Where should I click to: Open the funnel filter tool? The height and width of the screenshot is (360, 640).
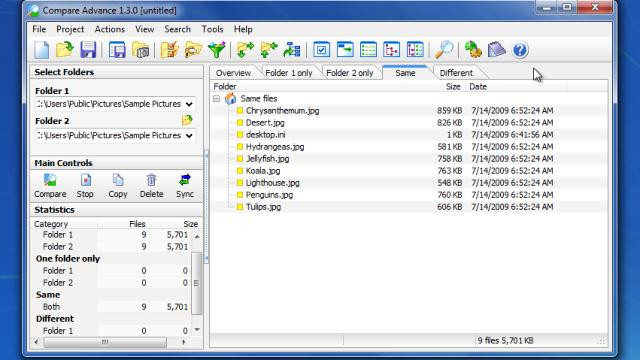tap(216, 50)
